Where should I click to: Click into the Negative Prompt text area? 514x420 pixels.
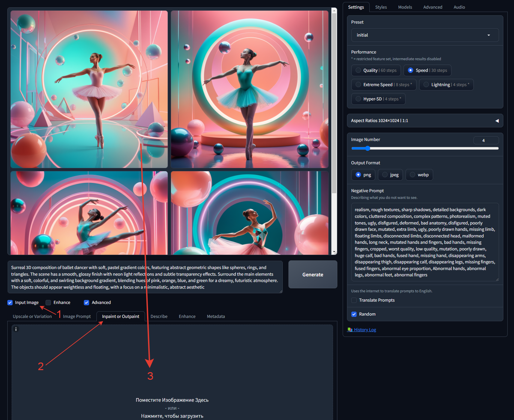coord(425,242)
